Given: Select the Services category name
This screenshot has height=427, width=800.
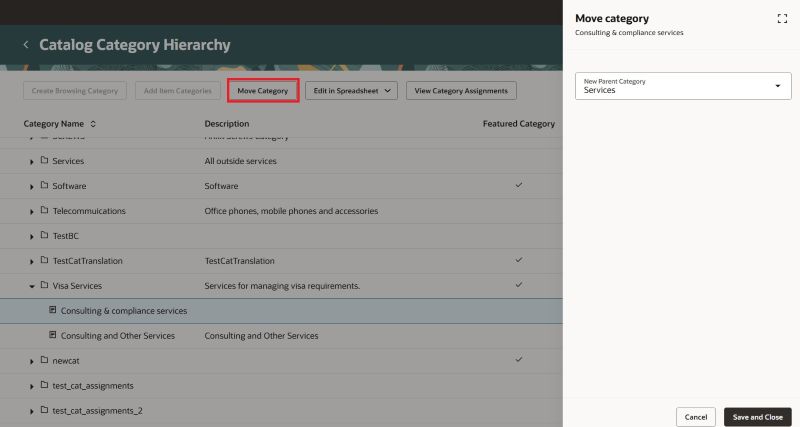Looking at the screenshot, I should pyautogui.click(x=68, y=161).
